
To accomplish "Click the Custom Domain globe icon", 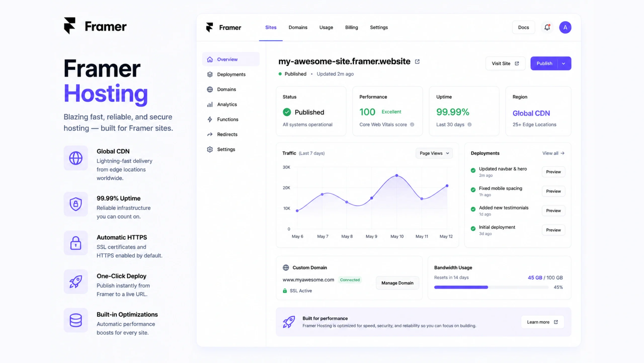I will point(286,268).
